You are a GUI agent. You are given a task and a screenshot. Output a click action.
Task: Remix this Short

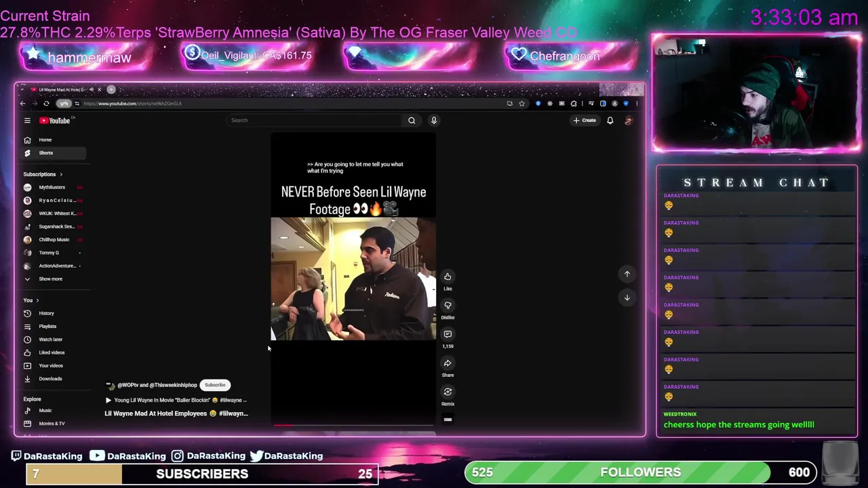[448, 392]
